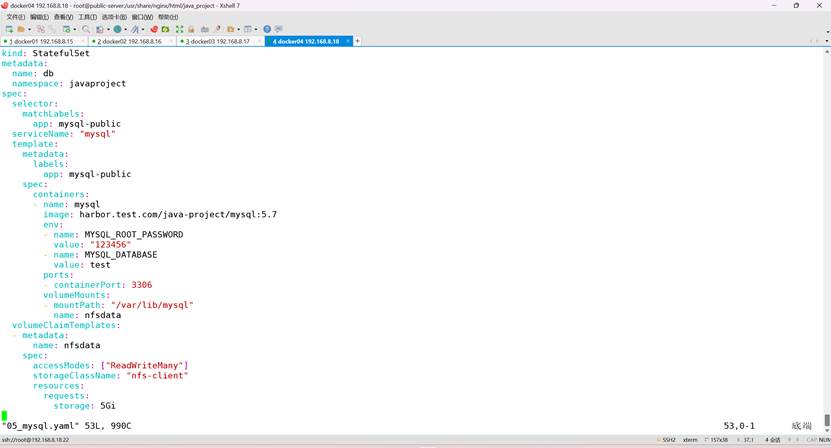This screenshot has width=831, height=448.
Task: Click the containerPort 3306 value
Action: click(x=142, y=285)
